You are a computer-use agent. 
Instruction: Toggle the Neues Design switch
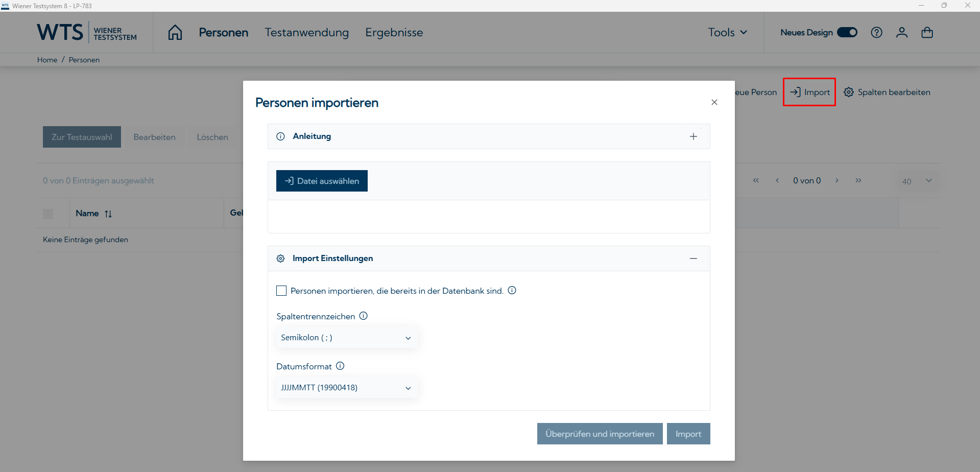coord(847,32)
